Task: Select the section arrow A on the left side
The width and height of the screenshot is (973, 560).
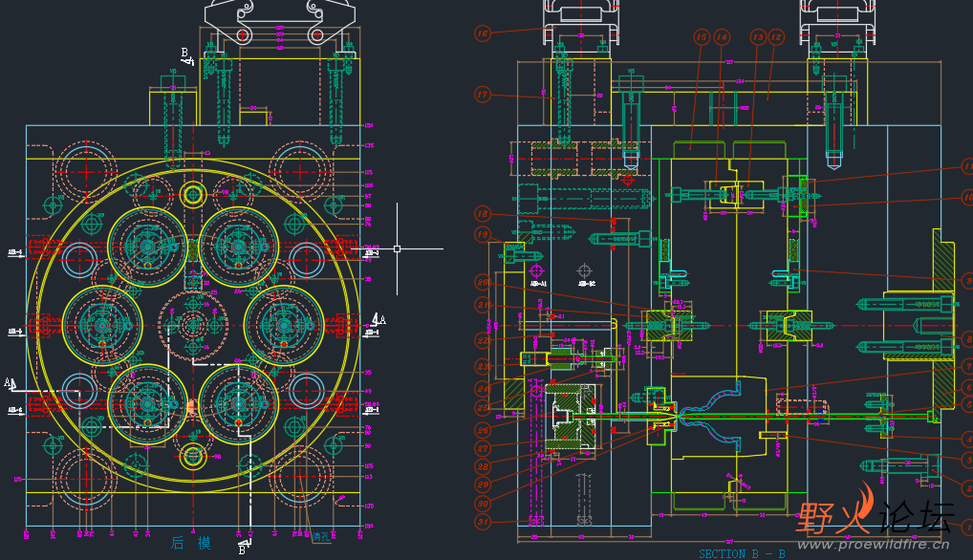Action: [x=9, y=382]
